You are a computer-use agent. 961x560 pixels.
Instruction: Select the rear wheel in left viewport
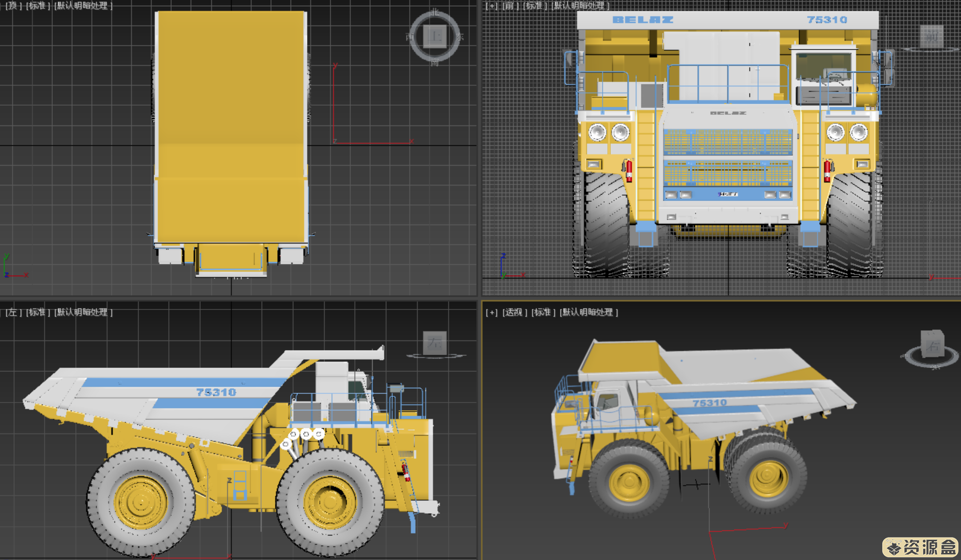(141, 503)
